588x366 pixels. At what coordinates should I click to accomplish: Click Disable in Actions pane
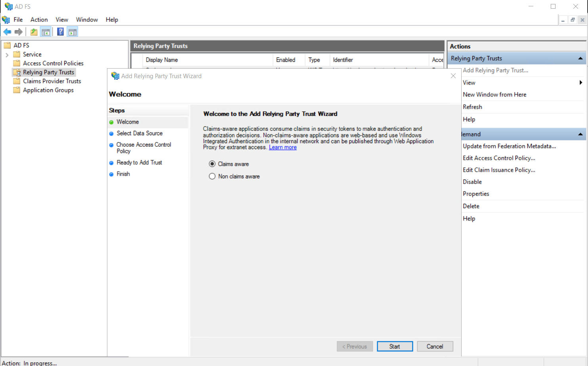click(x=472, y=182)
